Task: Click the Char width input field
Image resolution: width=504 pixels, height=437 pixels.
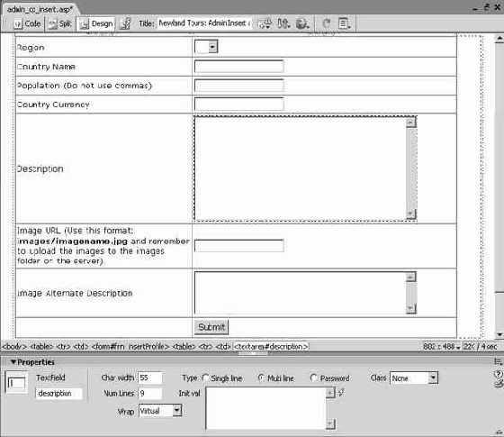Action: (150, 378)
